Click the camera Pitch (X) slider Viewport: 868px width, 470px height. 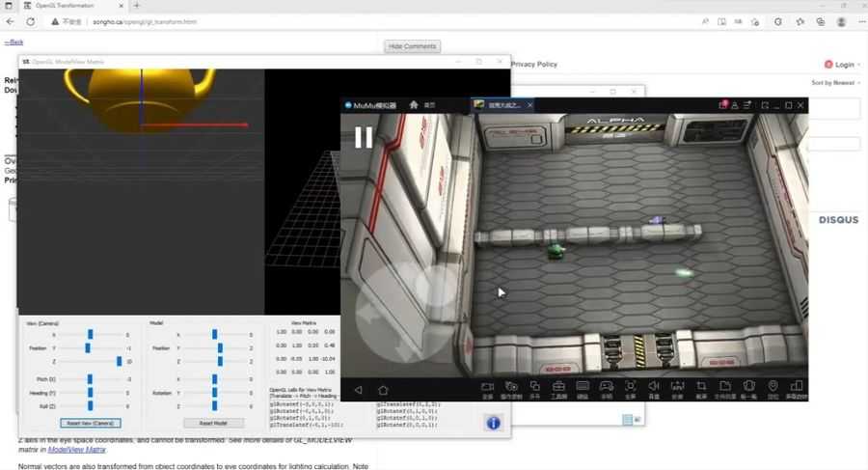pyautogui.click(x=91, y=379)
